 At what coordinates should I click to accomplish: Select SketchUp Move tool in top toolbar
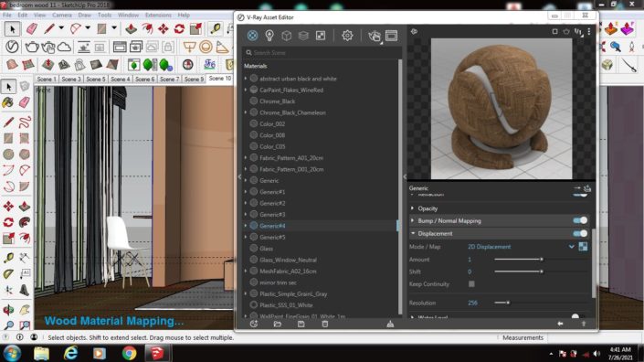click(x=163, y=28)
